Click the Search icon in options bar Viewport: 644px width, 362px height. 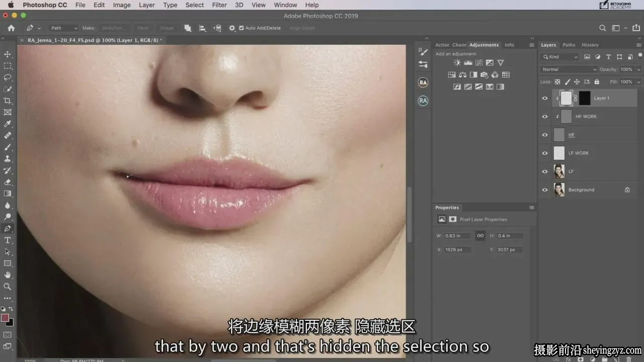coord(603,28)
